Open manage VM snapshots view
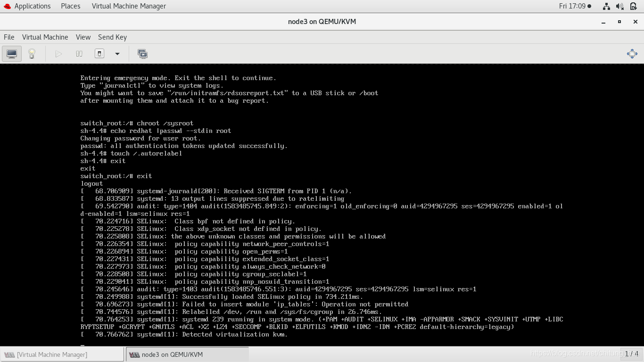Screen dimensions: 644x362 142,54
